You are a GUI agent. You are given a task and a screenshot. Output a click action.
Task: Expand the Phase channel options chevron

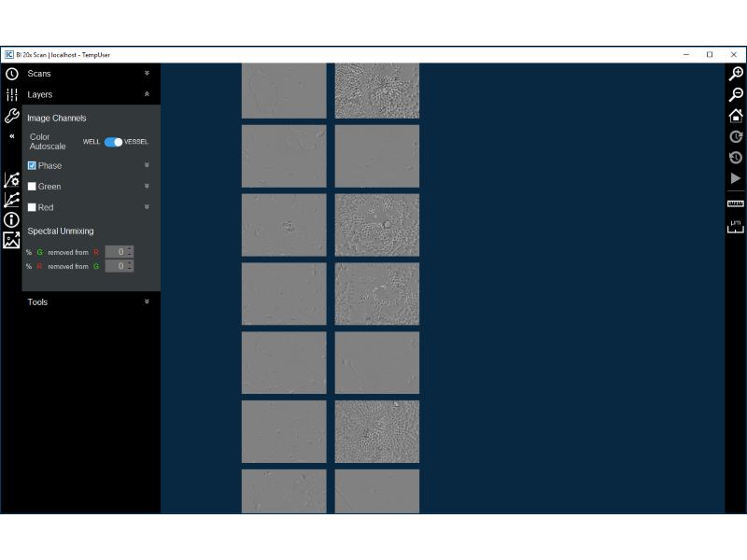pyautogui.click(x=147, y=165)
